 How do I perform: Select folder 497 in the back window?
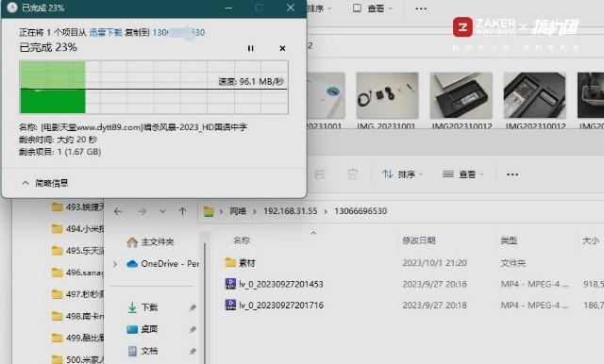pyautogui.click(x=77, y=294)
